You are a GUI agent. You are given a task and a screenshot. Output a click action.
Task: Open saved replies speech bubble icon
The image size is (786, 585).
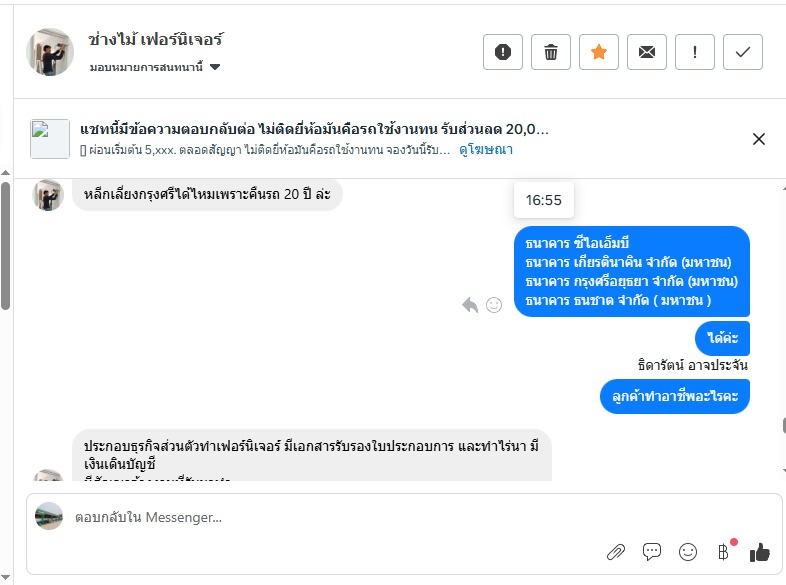coord(652,551)
